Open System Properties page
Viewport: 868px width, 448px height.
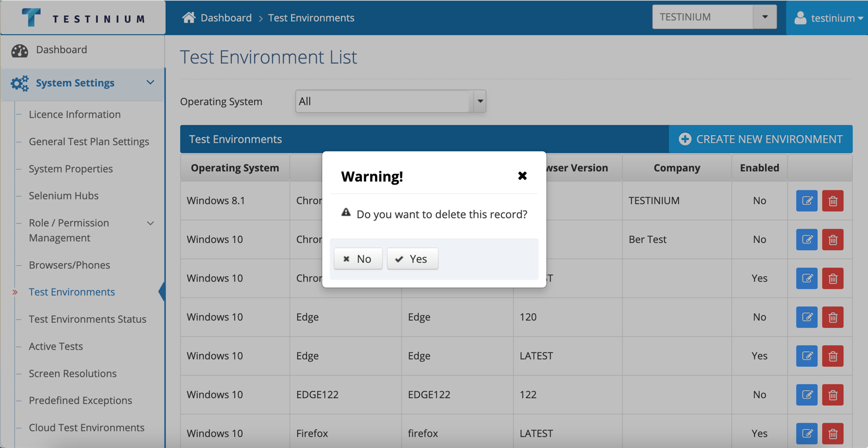point(71,169)
